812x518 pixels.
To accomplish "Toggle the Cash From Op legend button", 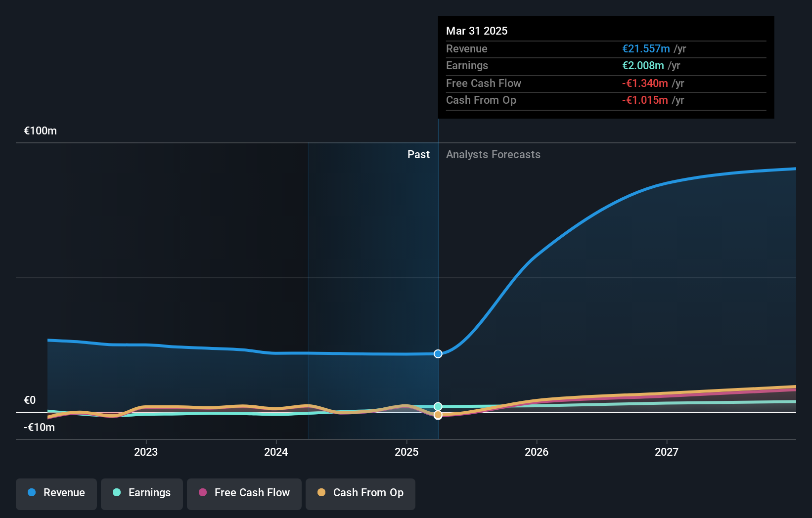I will (x=361, y=494).
